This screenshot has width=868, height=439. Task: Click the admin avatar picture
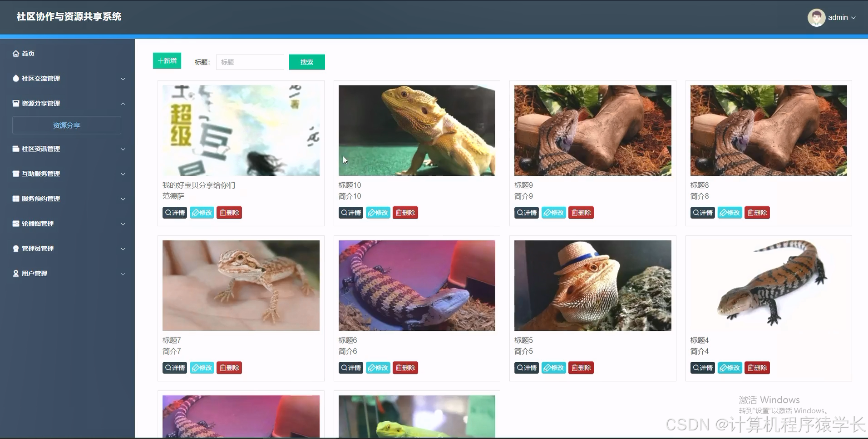click(x=816, y=18)
